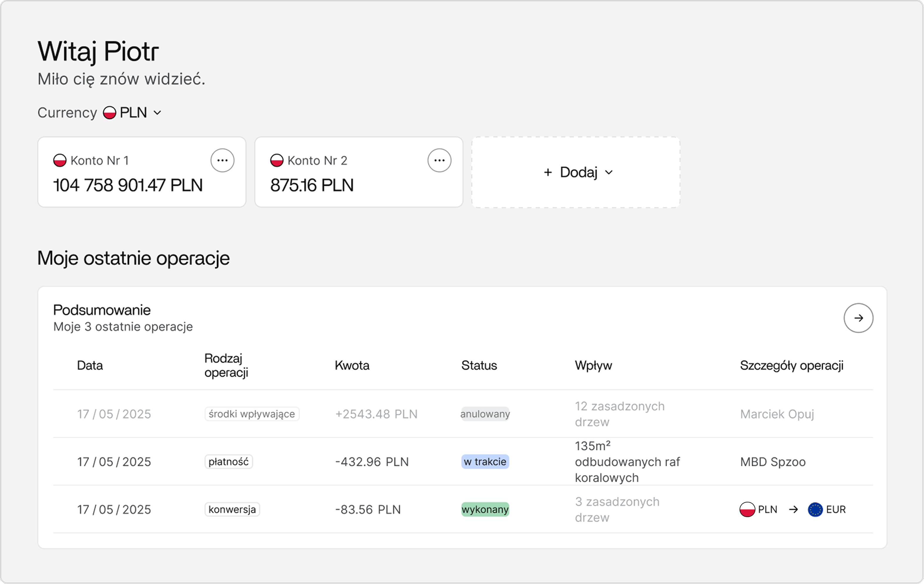Click the 'środki wpływające' tag
The height and width of the screenshot is (584, 924).
pyautogui.click(x=252, y=414)
